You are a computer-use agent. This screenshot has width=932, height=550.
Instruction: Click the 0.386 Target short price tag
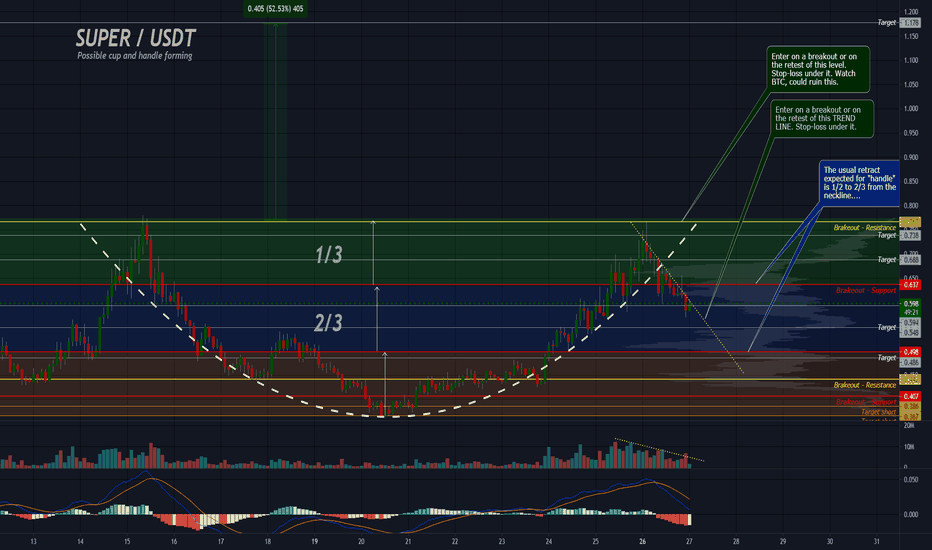coord(910,407)
